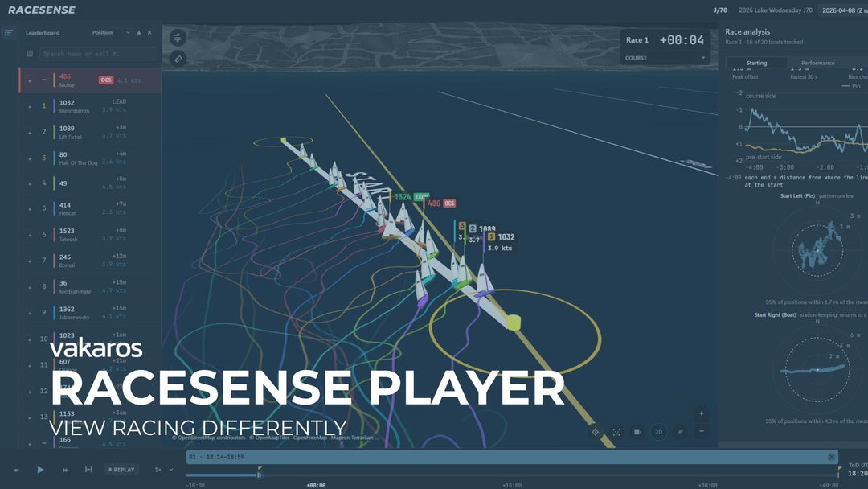The height and width of the screenshot is (489, 868).
Task: Open the COURSE dropdown under Race 1
Action: (665, 58)
